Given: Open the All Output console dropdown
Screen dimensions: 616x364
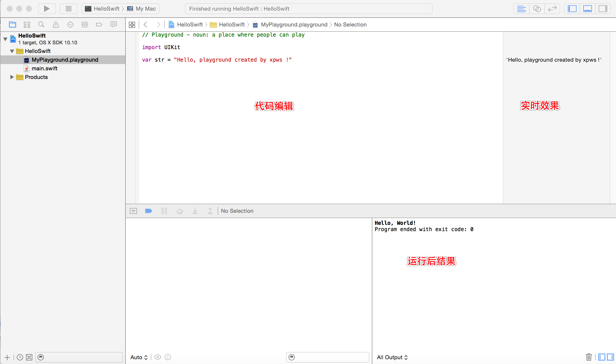Looking at the screenshot, I should pyautogui.click(x=392, y=357).
